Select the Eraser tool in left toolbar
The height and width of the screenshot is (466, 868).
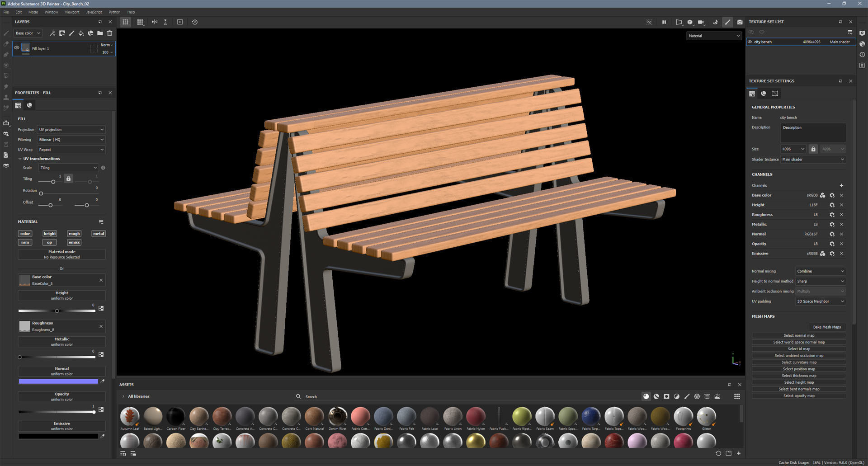[x=6, y=44]
